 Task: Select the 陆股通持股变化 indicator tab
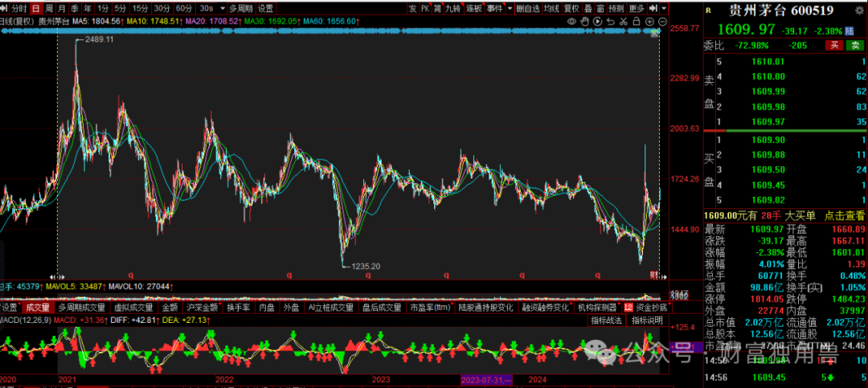[485, 307]
